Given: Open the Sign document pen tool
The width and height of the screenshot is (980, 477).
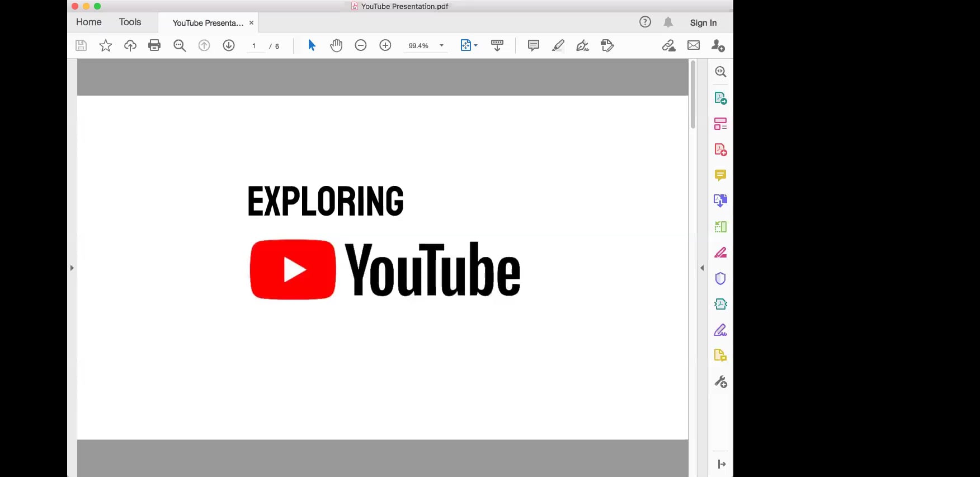Looking at the screenshot, I should (583, 45).
